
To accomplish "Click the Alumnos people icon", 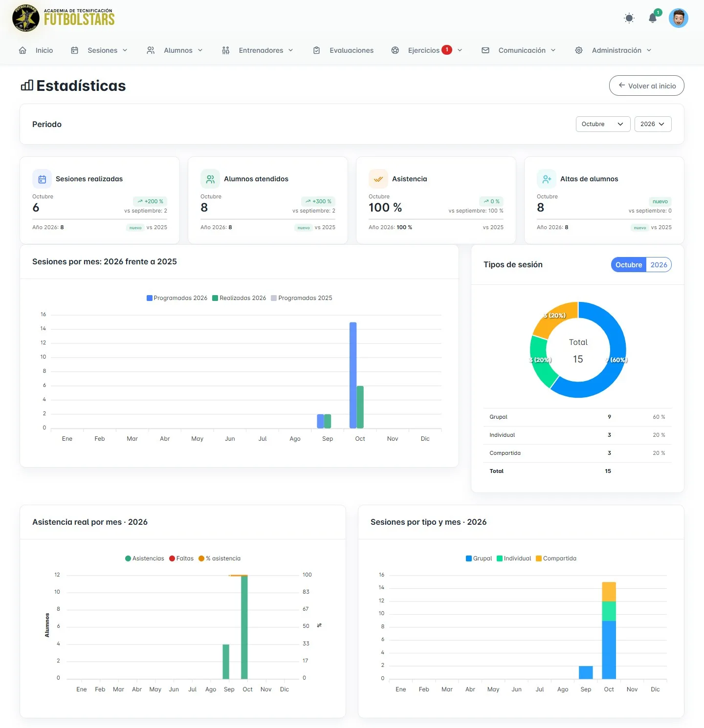I will (x=151, y=50).
